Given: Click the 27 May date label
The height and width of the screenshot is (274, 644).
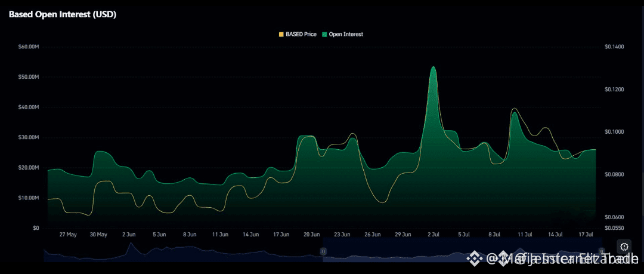Looking at the screenshot, I should [68, 235].
